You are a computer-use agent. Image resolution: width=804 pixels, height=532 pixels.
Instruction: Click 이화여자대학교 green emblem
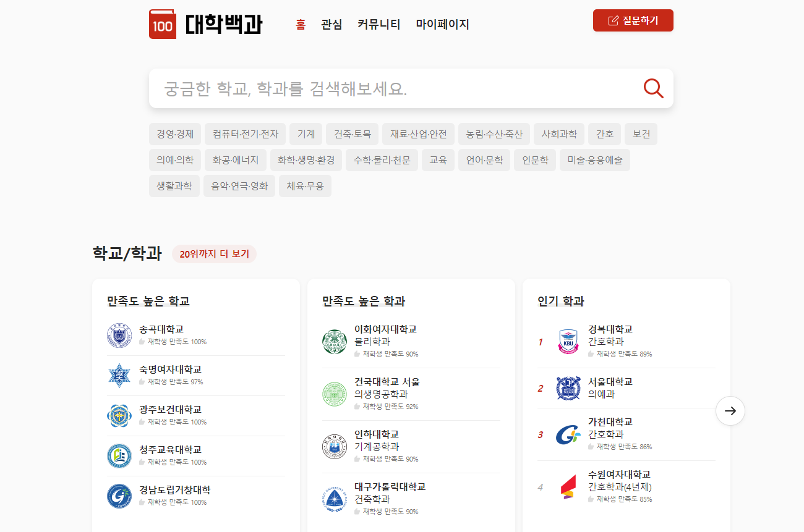point(335,342)
